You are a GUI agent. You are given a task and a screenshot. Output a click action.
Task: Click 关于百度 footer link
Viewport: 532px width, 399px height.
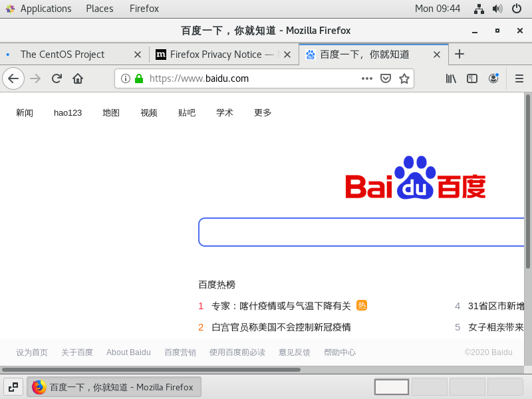pos(77,352)
